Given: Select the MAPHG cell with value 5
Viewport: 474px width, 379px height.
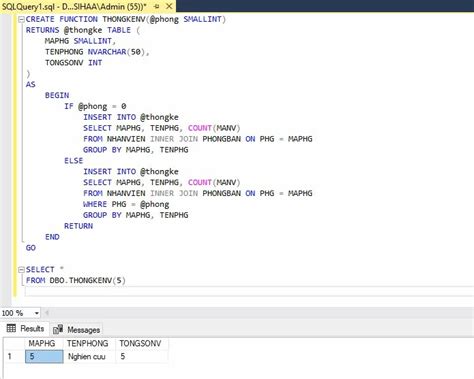Looking at the screenshot, I should click(44, 356).
